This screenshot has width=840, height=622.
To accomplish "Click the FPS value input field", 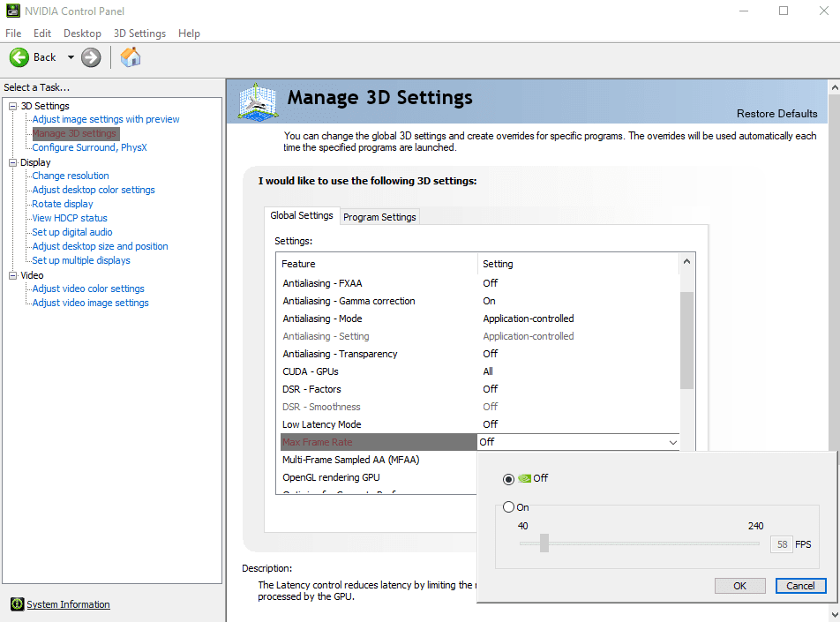I will 782,544.
